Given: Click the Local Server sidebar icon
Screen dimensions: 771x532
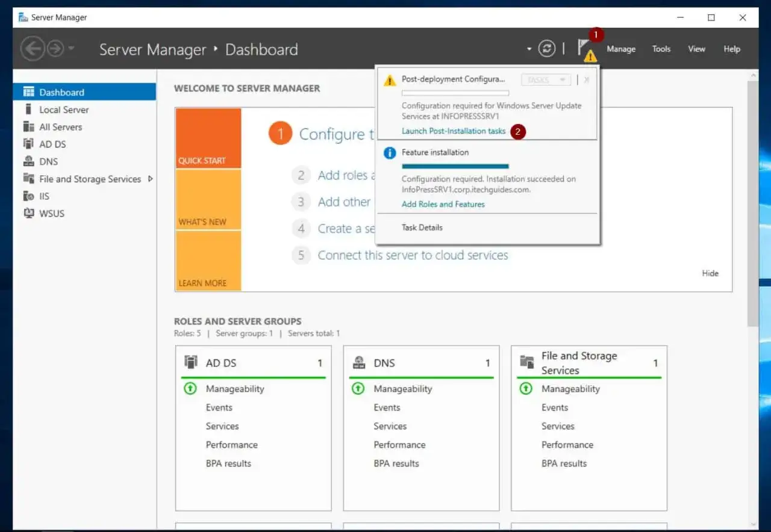Looking at the screenshot, I should click(28, 110).
